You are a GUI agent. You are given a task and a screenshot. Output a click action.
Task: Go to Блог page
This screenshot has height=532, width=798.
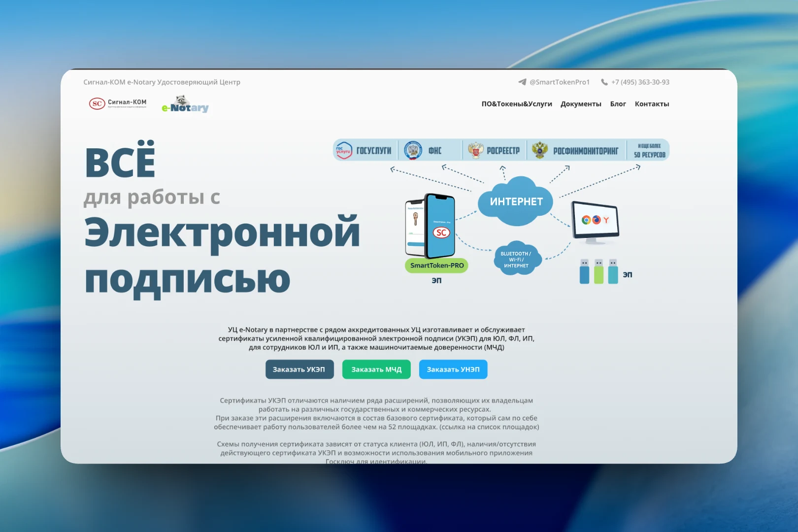coord(618,104)
